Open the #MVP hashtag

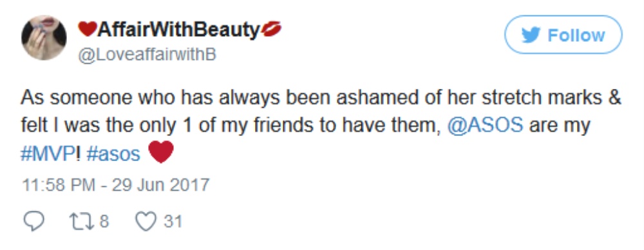click(x=48, y=154)
